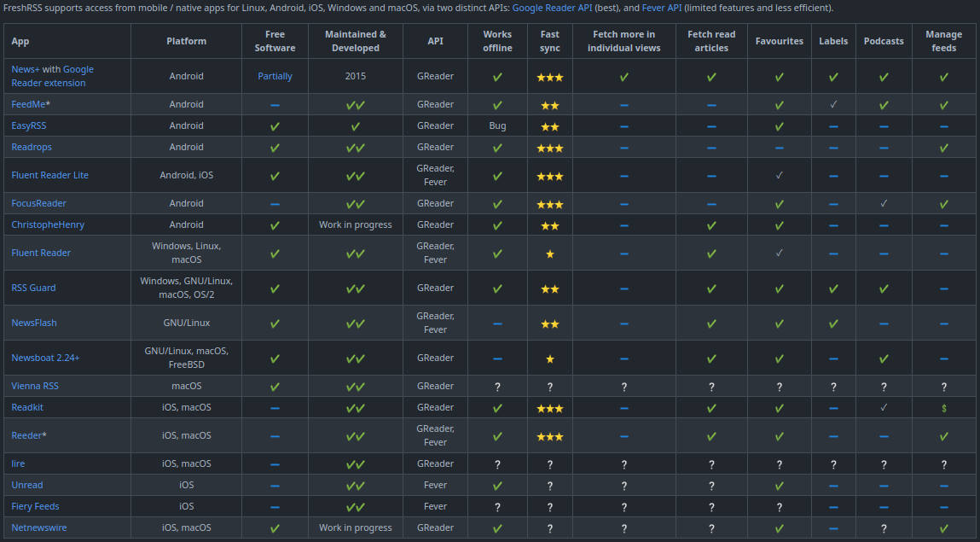The height and width of the screenshot is (542, 980).
Task: Click the 2015 cell in News+ row
Action: 356,76
